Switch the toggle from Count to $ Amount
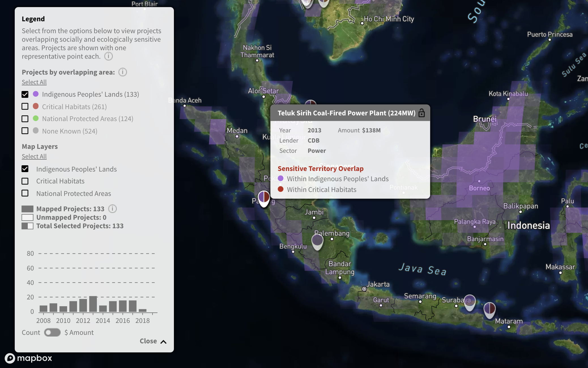Image resolution: width=588 pixels, height=368 pixels. tap(52, 332)
